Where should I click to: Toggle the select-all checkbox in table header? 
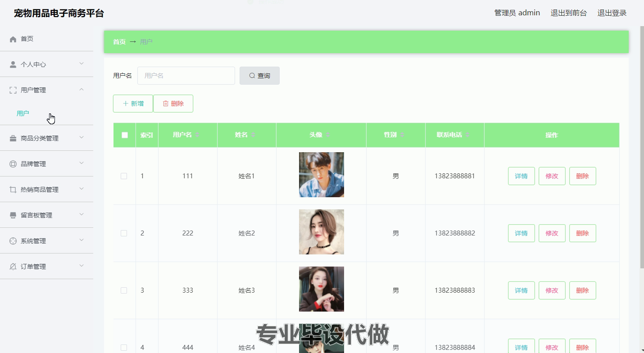[125, 135]
